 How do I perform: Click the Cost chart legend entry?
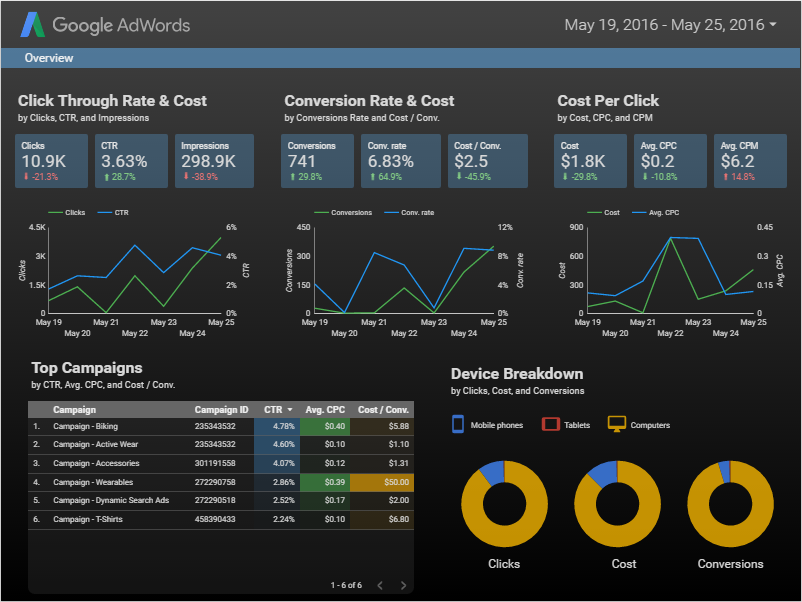604,212
